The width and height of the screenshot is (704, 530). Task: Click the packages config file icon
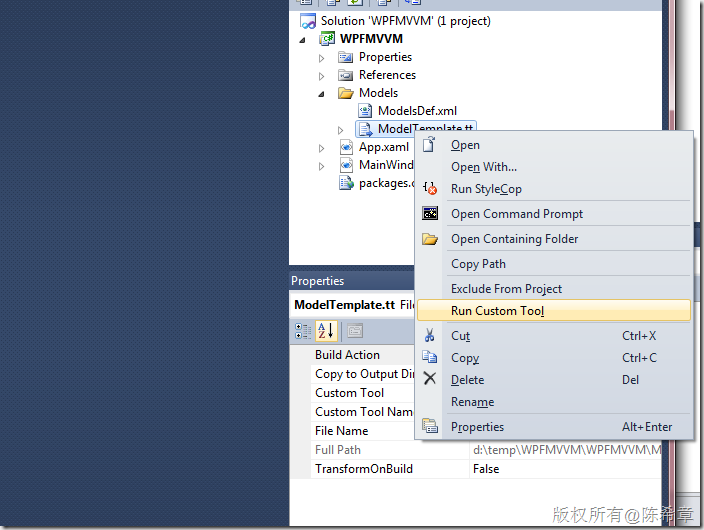pyautogui.click(x=346, y=183)
